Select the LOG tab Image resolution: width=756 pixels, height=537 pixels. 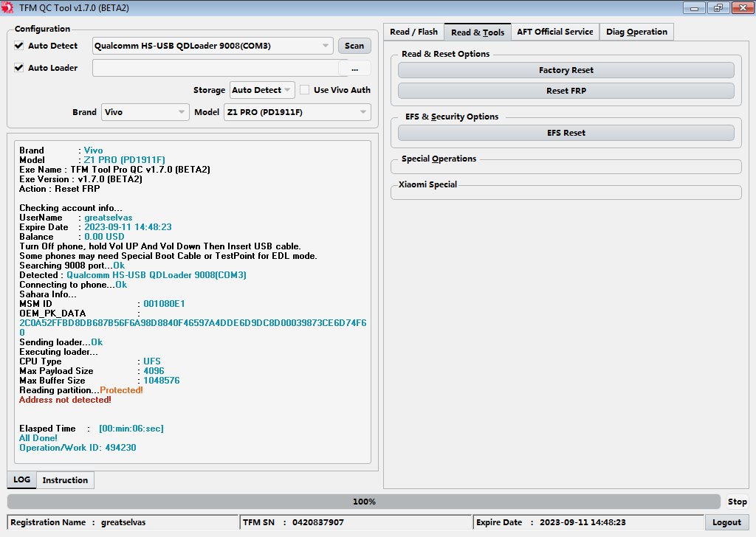point(21,479)
